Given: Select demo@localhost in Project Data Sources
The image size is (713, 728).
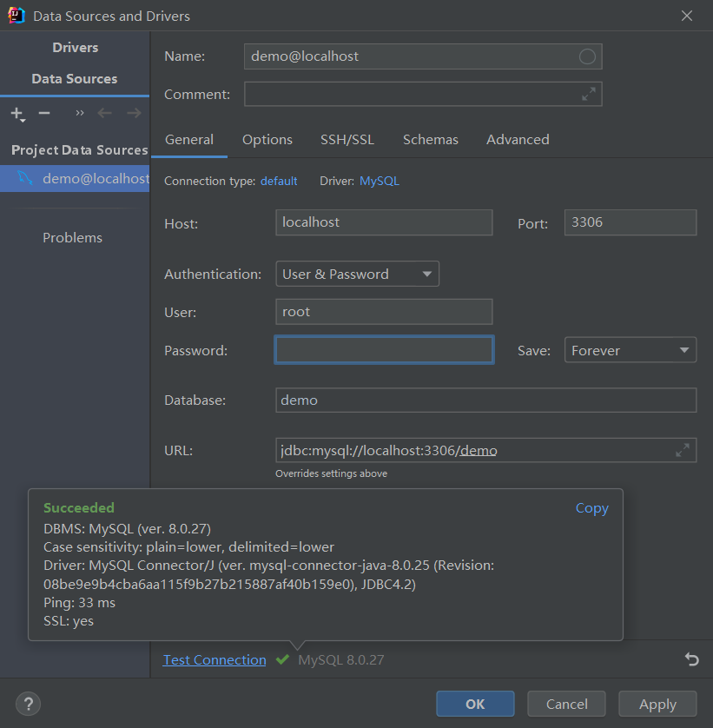Looking at the screenshot, I should tap(75, 178).
